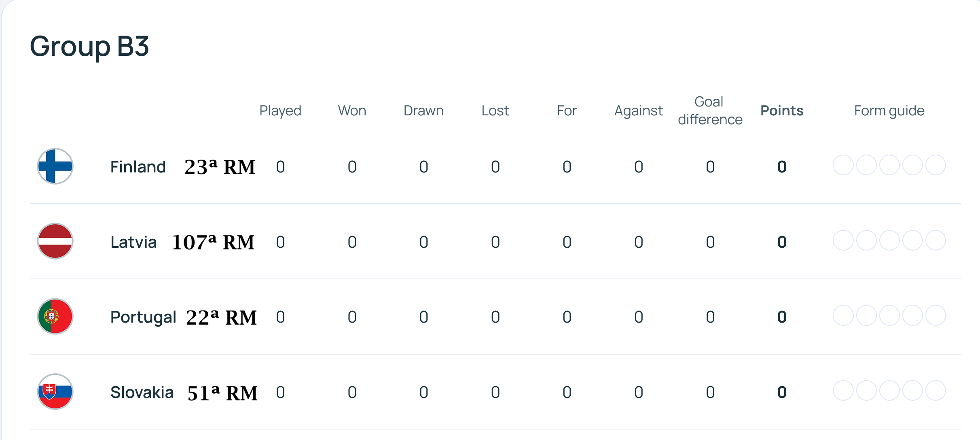The width and height of the screenshot is (980, 440).
Task: Open the Portugal team link
Action: tap(143, 317)
